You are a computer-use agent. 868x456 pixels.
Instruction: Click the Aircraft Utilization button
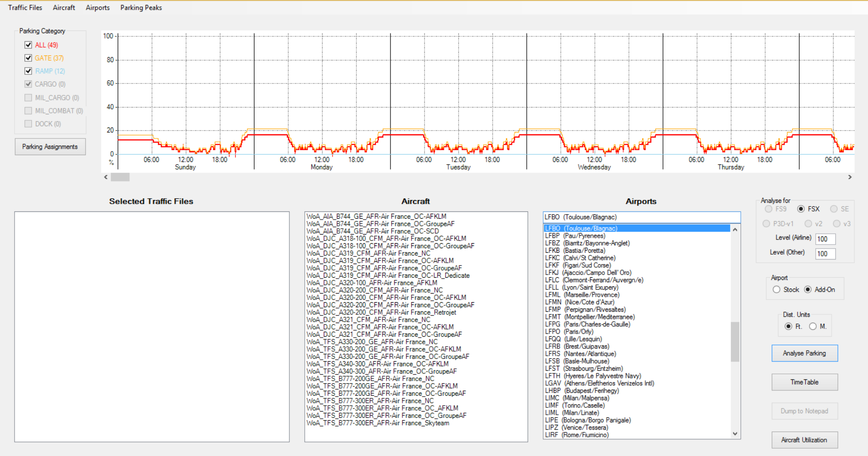pos(804,440)
